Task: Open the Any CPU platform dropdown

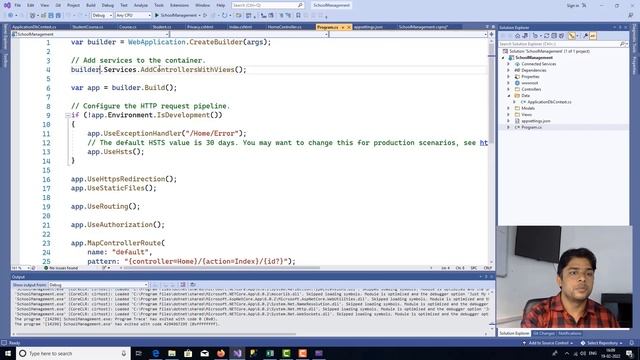Action: 133,15
